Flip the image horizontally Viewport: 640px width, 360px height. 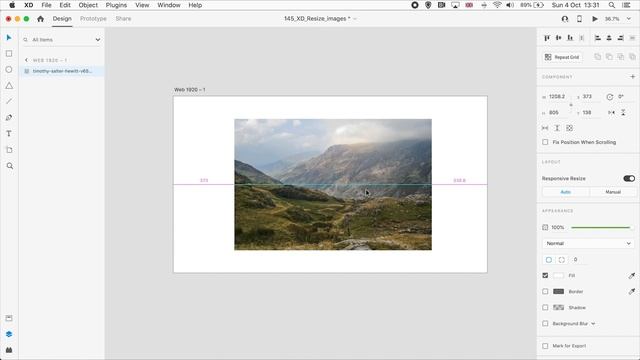611,113
